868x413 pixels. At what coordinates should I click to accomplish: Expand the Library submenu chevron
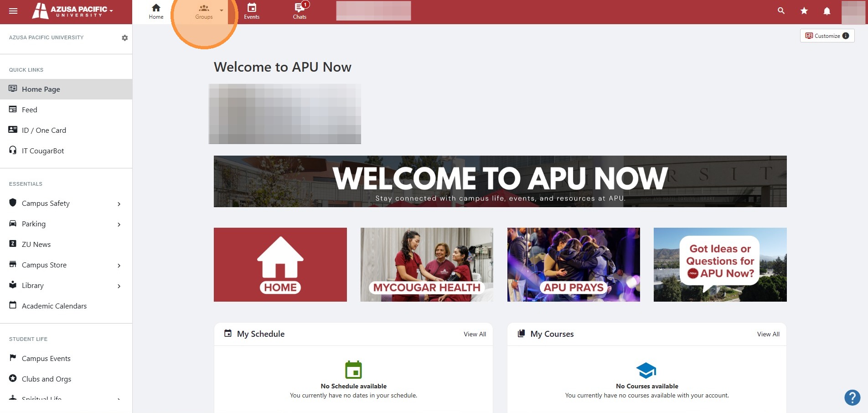(119, 286)
